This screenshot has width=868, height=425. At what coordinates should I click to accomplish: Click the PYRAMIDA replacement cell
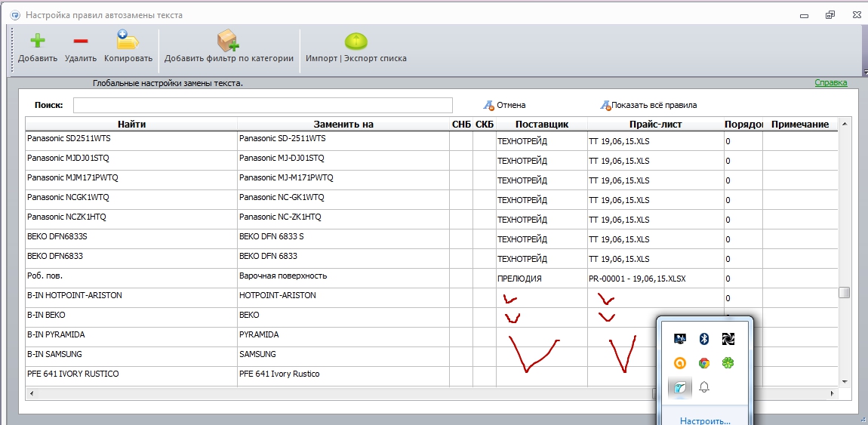[343, 337]
